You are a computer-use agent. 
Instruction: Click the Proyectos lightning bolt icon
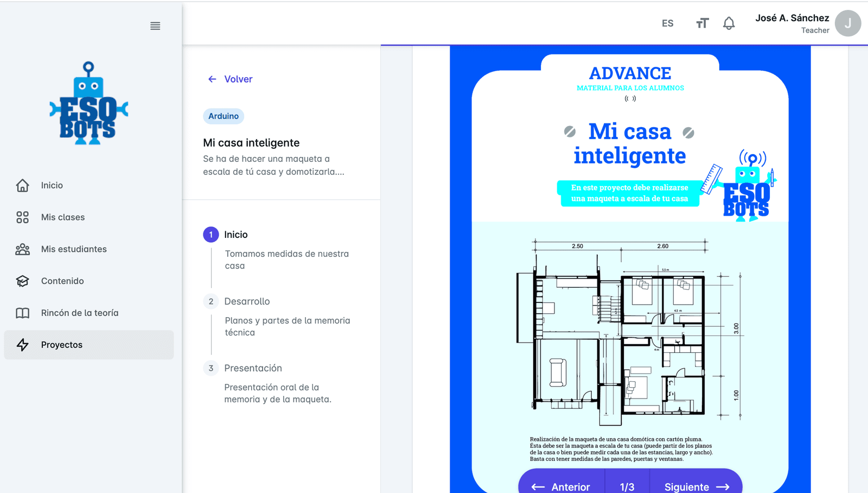22,345
